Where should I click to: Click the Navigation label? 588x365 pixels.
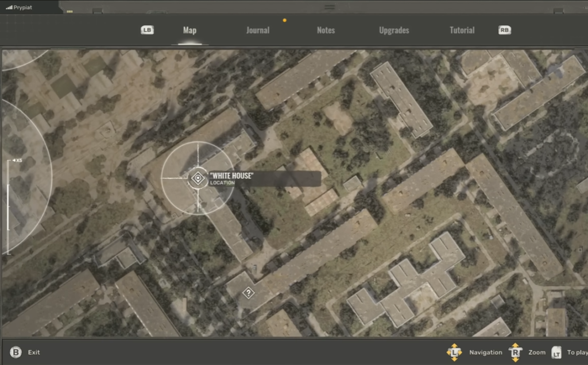pos(485,352)
